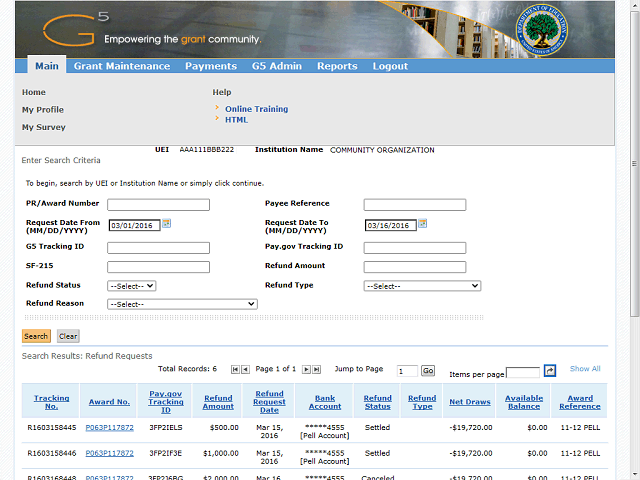Go to last page of results
The image size is (640, 480).
coord(317,369)
